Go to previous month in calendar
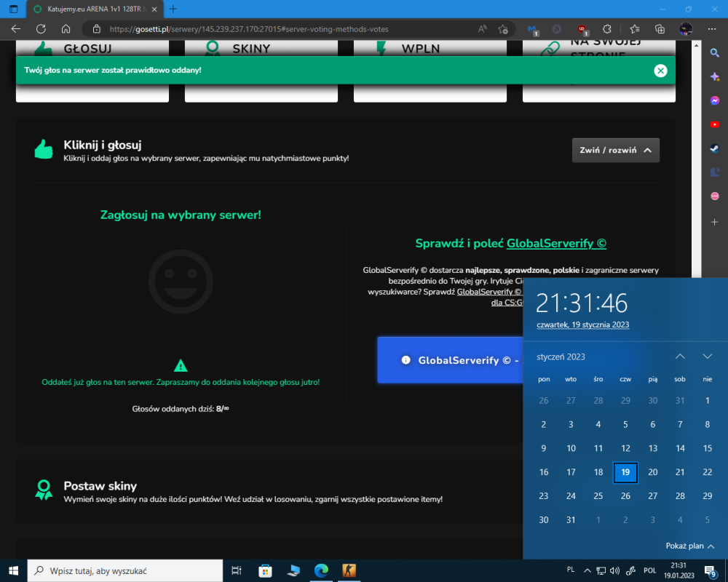This screenshot has height=582, width=728. point(680,356)
